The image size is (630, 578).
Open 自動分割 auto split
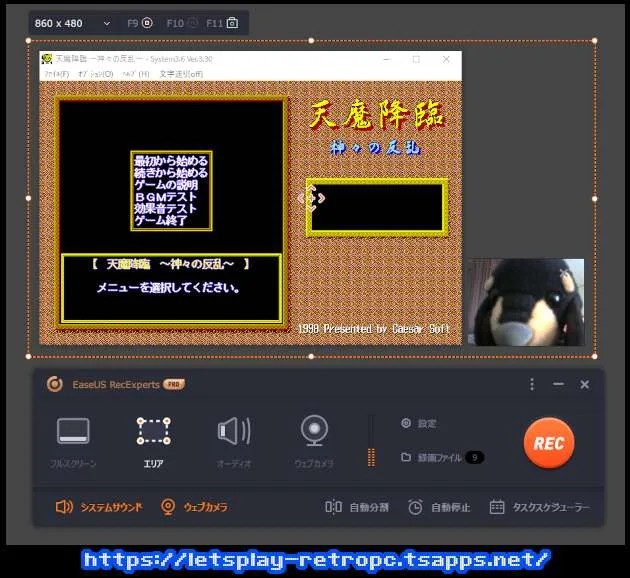(357, 507)
